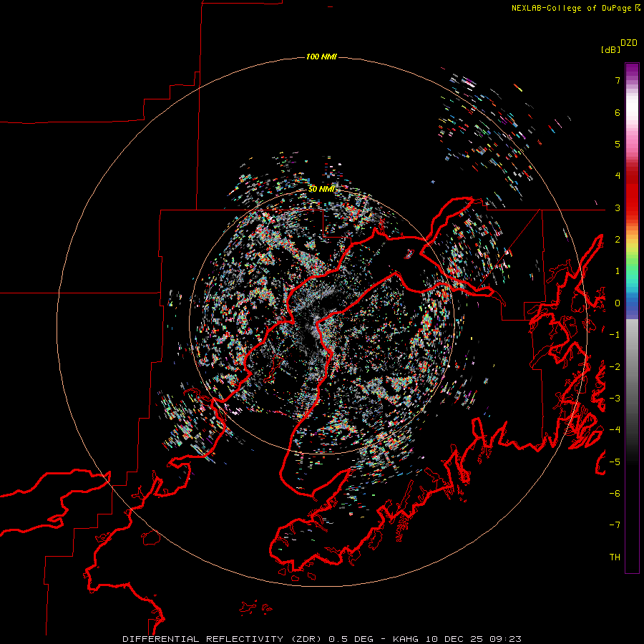Click the 09:23 timestamp in footer
The height and width of the screenshot is (644, 644).
[x=506, y=639]
